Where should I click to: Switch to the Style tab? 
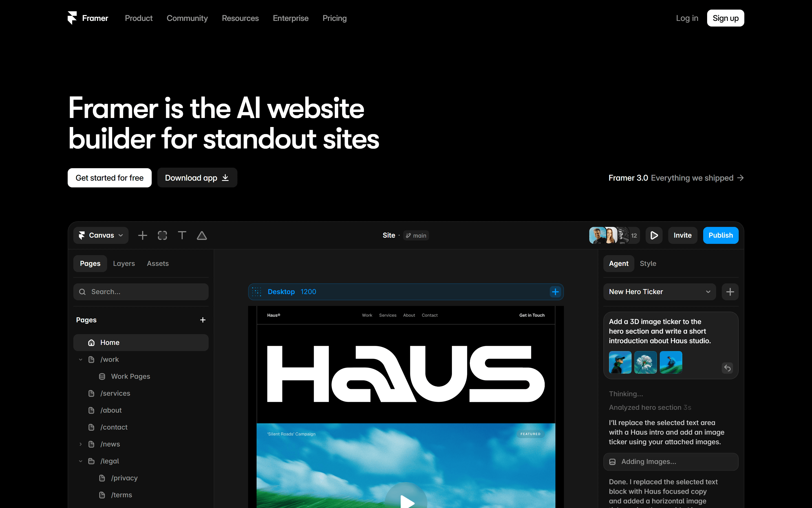pos(648,264)
